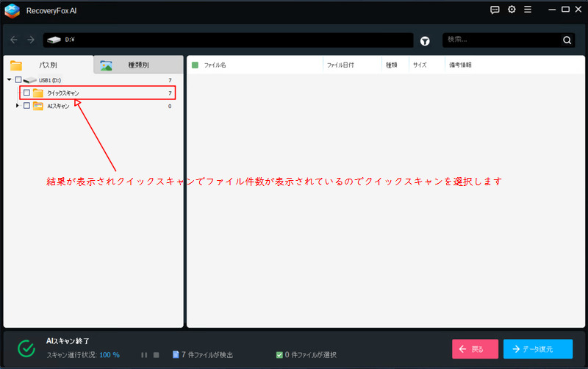Image resolution: width=588 pixels, height=369 pixels.
Task: Collapse the USB1 (D:) tree node
Action: pos(10,79)
